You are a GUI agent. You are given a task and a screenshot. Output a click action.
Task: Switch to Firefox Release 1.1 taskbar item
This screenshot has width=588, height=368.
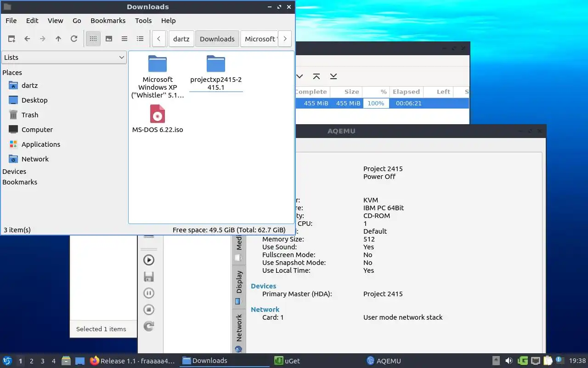click(133, 361)
